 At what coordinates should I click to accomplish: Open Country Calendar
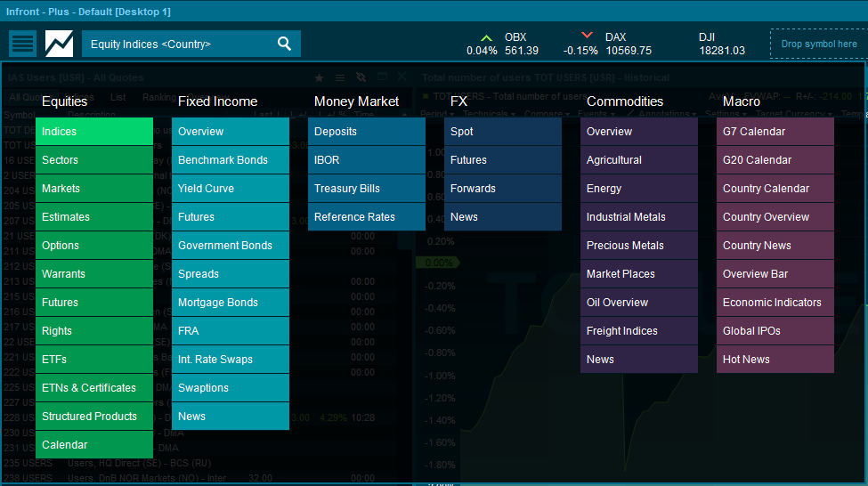point(775,188)
